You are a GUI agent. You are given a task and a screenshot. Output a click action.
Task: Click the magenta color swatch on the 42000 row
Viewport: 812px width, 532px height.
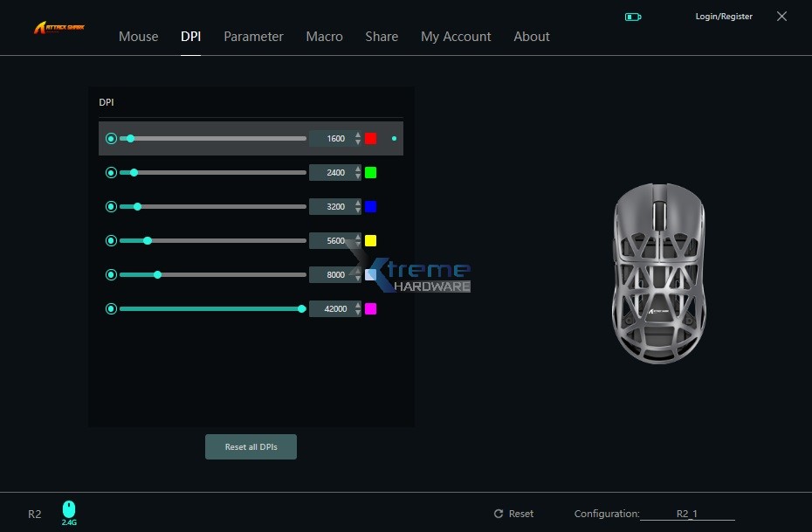(370, 308)
